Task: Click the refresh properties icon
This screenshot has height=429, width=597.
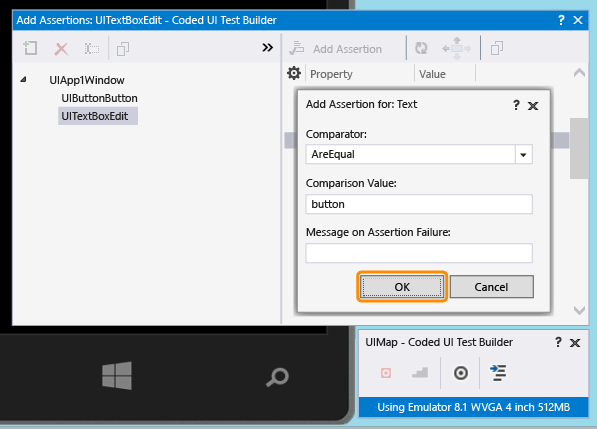Action: [421, 48]
